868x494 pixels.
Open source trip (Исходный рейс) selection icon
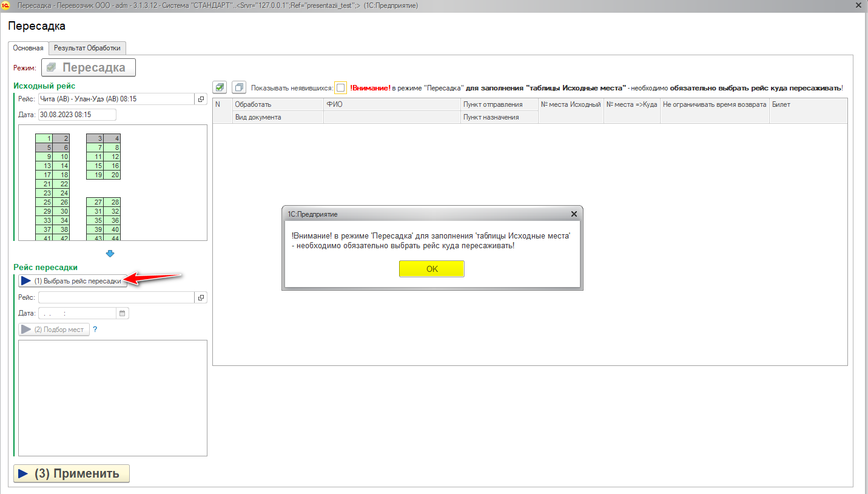[201, 99]
